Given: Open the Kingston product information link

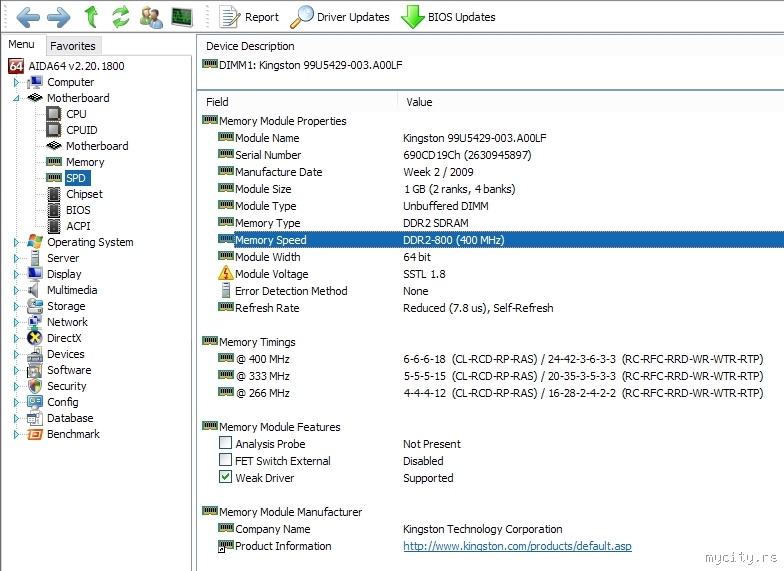Looking at the screenshot, I should 518,546.
